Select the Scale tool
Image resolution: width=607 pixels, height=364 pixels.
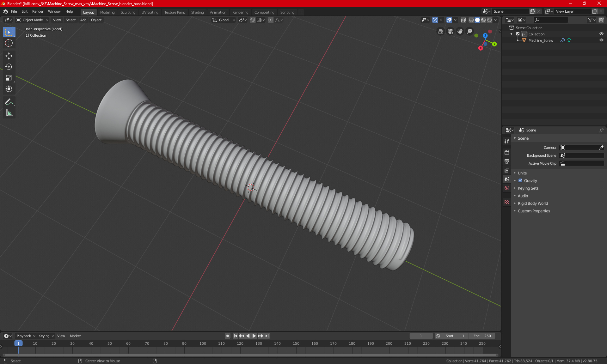pos(9,78)
